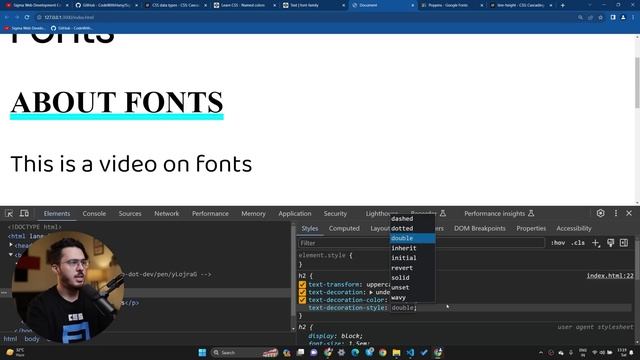640x360 pixels.
Task: Choose 'unset' from the autocomplete list
Action: pos(412,288)
